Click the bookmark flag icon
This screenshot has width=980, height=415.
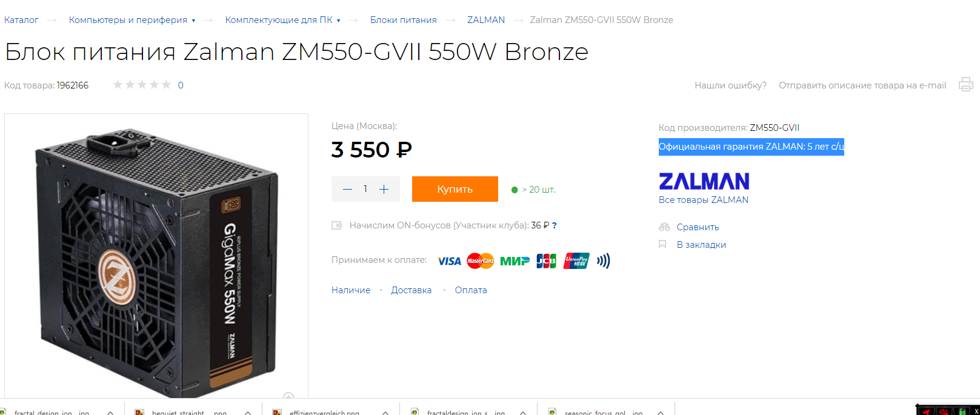(x=662, y=244)
